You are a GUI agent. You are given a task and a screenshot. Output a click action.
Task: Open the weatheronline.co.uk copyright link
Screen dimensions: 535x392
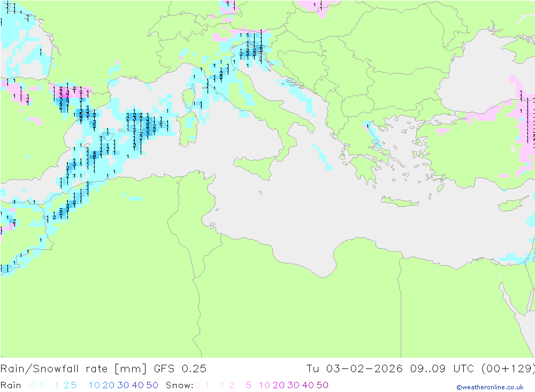click(x=490, y=387)
